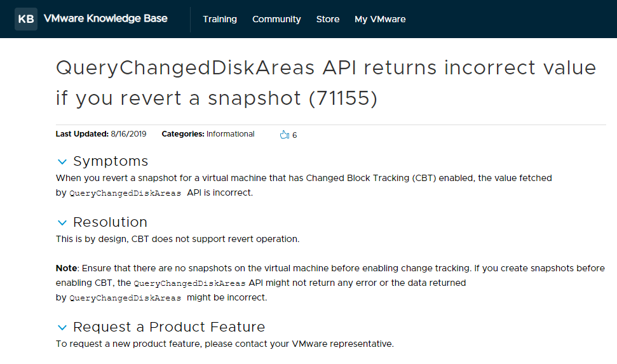
Task: Click QueryChangedDiskAreas code text in Symptoms
Action: [x=125, y=193]
